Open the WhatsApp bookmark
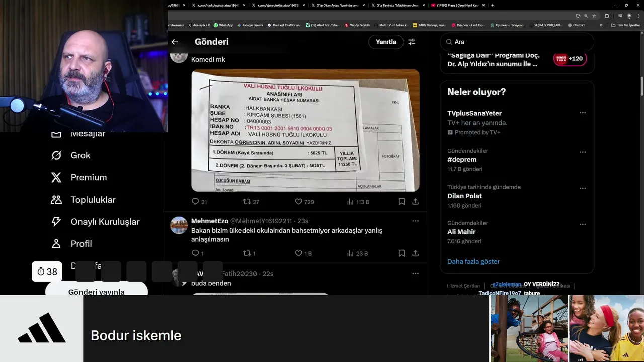 click(223, 25)
